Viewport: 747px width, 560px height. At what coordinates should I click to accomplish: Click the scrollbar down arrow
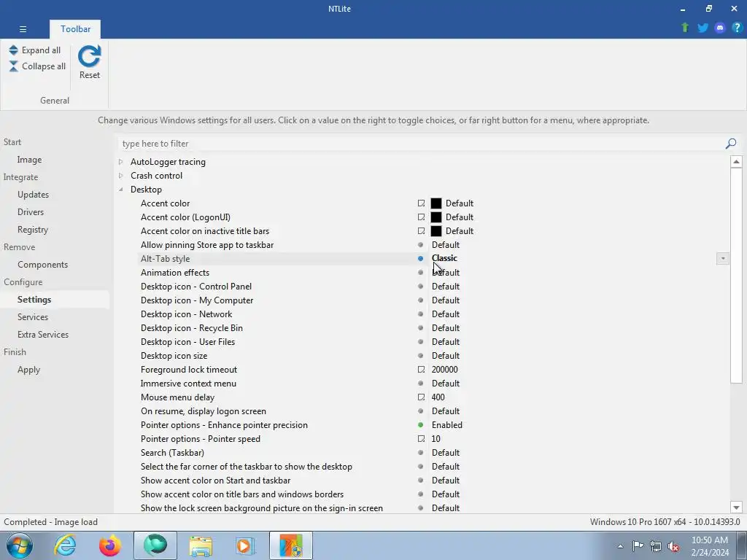coord(736,507)
